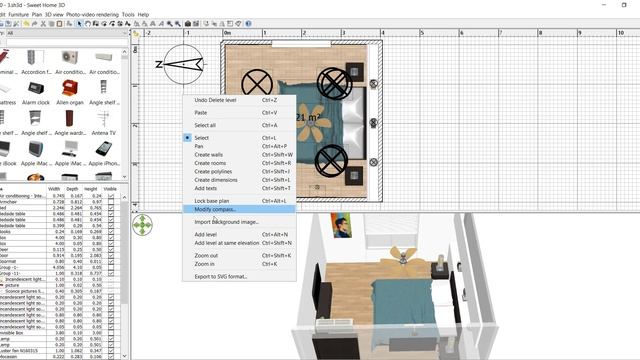Choose the Add texts toolbar tool
The width and height of the screenshot is (640, 360).
point(128,24)
